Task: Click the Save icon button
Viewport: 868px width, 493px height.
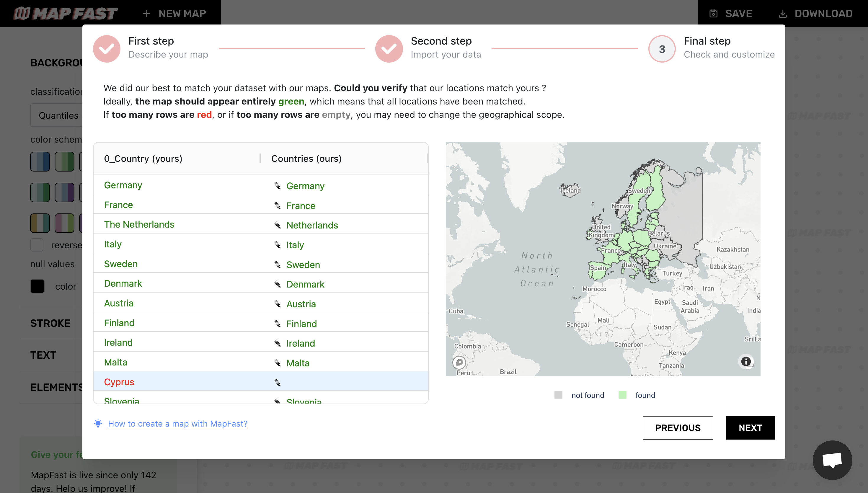Action: click(713, 13)
